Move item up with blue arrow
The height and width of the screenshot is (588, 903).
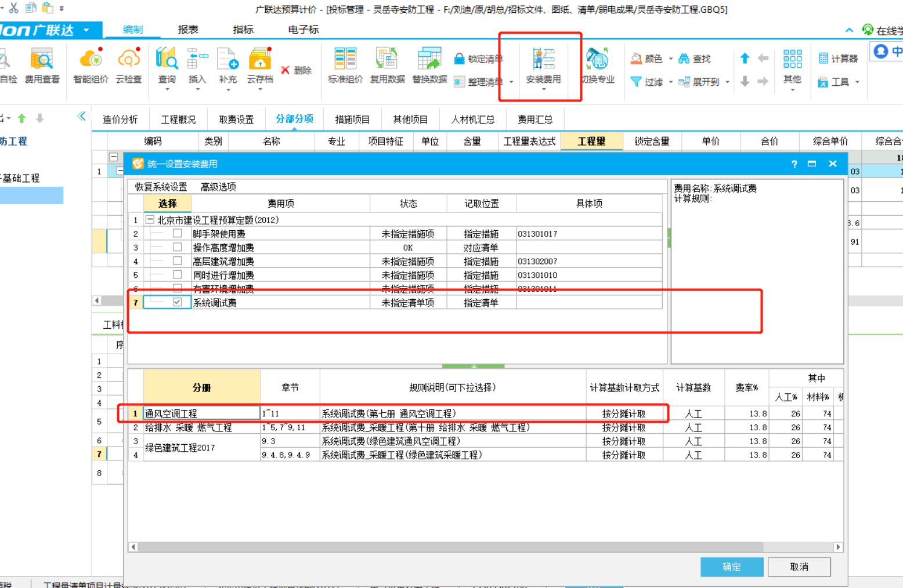[745, 58]
